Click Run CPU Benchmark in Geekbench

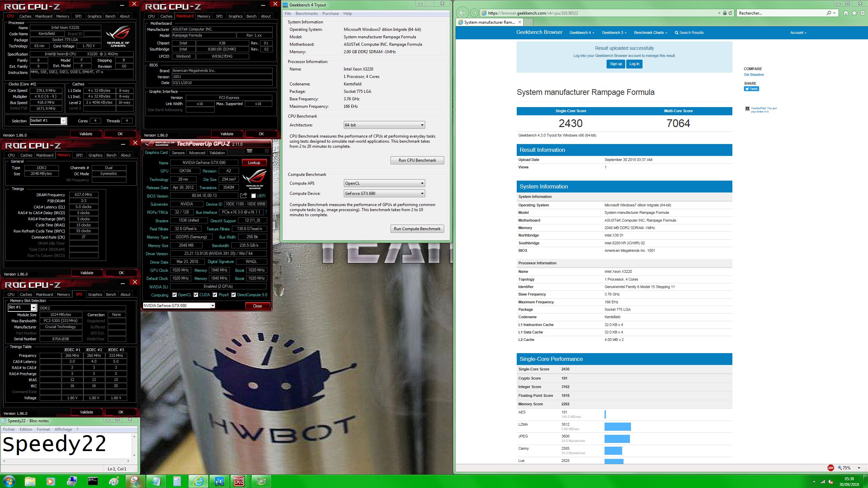coord(417,160)
